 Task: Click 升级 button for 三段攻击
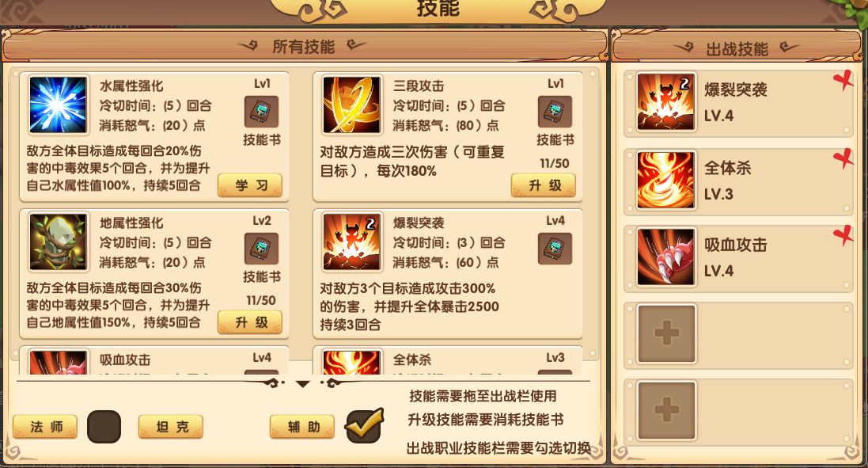point(544,185)
